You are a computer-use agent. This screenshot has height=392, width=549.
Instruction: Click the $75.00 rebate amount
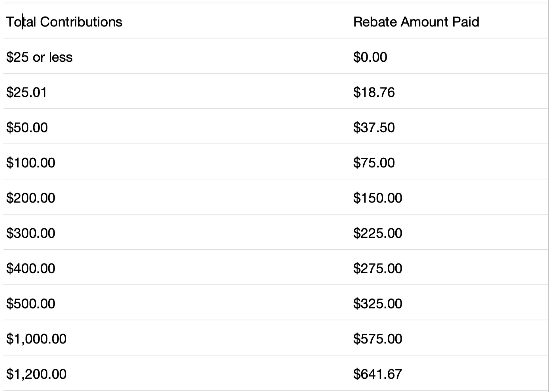(374, 163)
